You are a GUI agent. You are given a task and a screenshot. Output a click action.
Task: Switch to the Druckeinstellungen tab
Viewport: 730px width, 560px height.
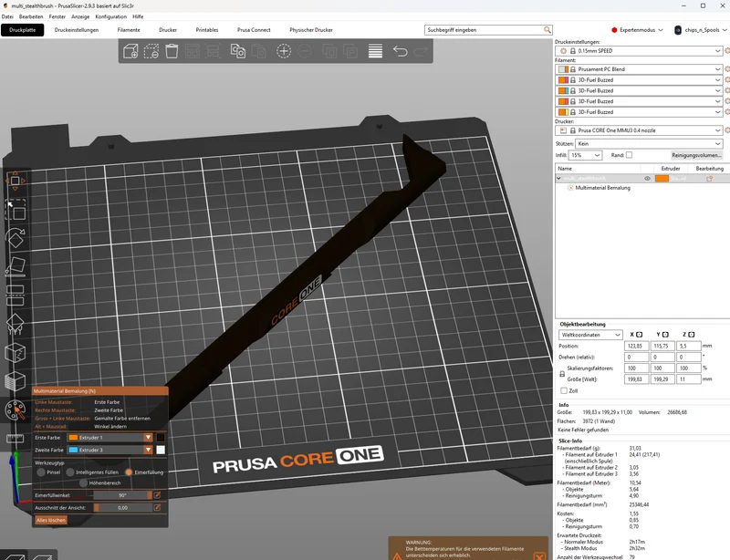tap(77, 30)
